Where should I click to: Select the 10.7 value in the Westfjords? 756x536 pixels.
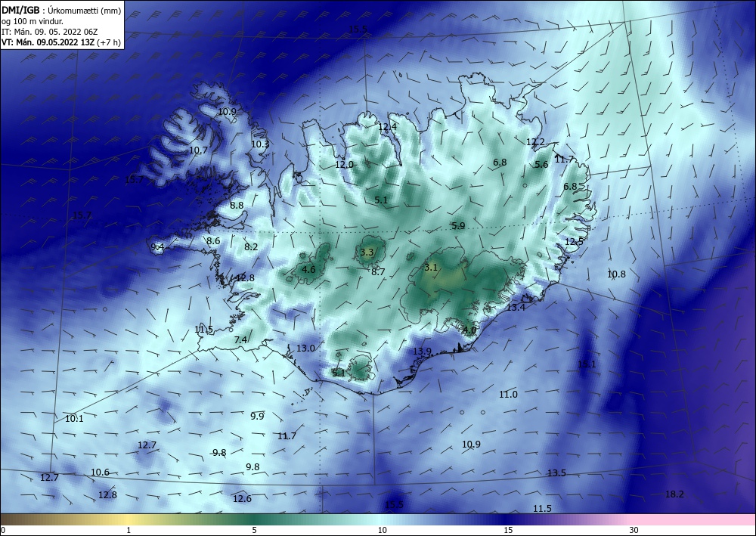pyautogui.click(x=198, y=150)
